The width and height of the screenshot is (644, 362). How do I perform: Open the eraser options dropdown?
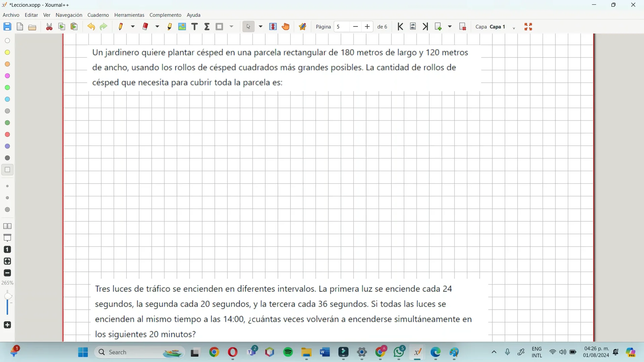[158, 26]
